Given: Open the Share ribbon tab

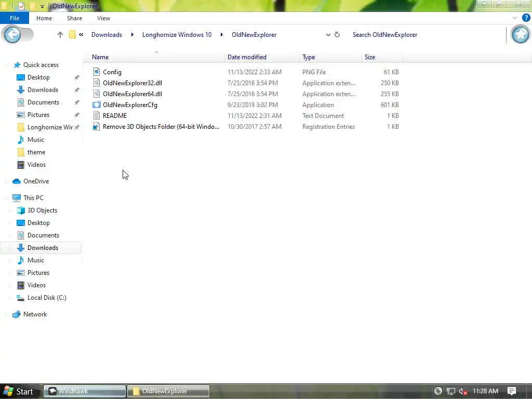Looking at the screenshot, I should [74, 18].
